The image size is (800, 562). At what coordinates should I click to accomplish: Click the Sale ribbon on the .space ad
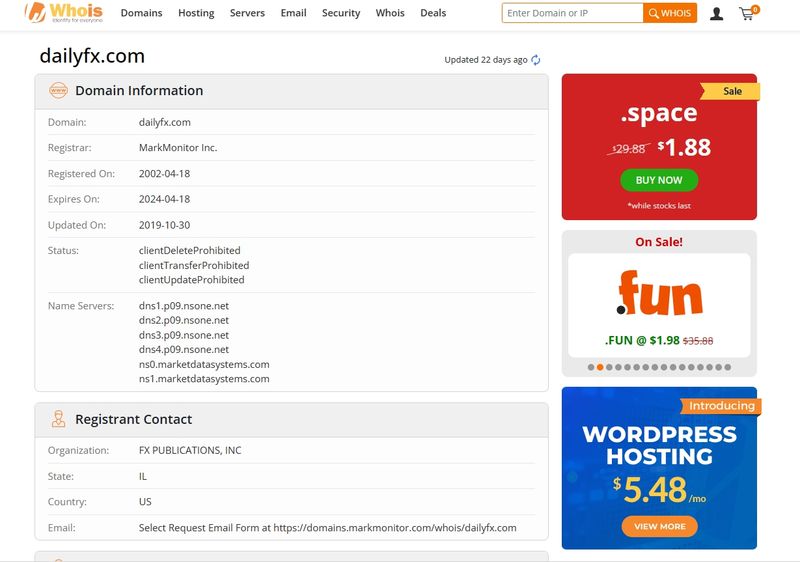point(730,91)
